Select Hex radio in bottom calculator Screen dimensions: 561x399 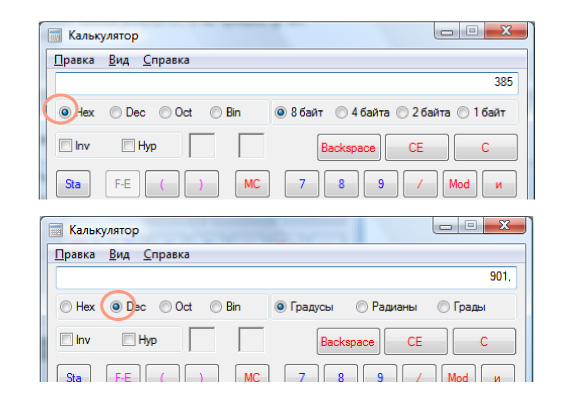66,307
